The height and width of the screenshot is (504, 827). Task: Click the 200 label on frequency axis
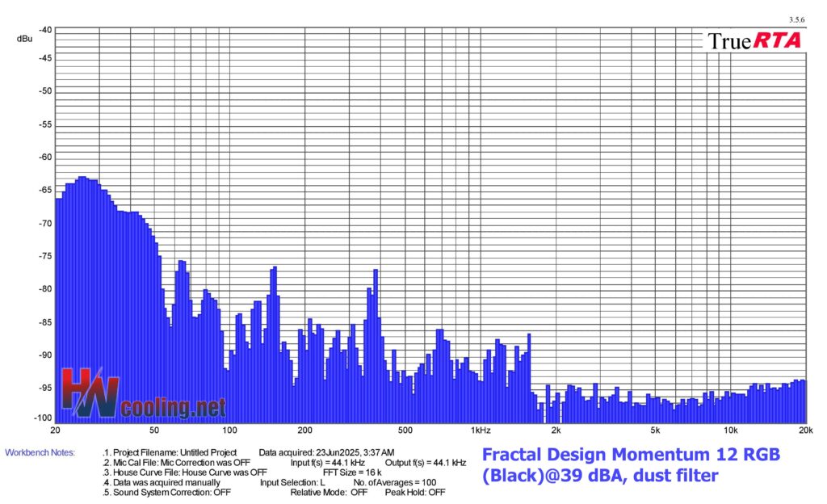304,430
